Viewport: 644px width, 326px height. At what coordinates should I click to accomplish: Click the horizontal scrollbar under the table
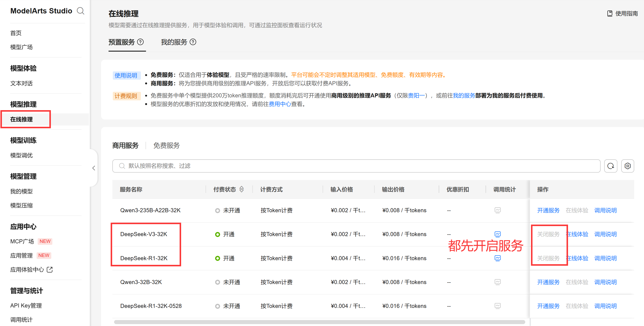click(x=319, y=322)
